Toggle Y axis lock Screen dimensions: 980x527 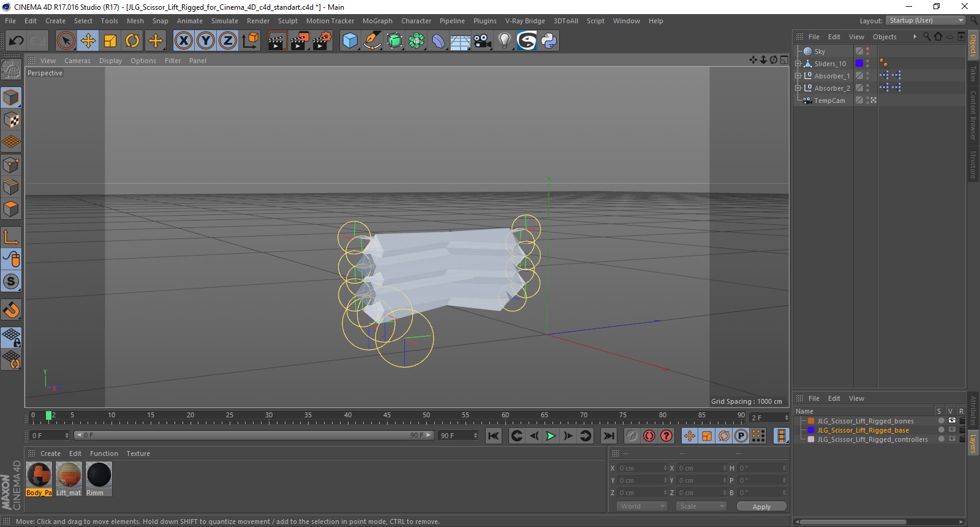pyautogui.click(x=206, y=41)
